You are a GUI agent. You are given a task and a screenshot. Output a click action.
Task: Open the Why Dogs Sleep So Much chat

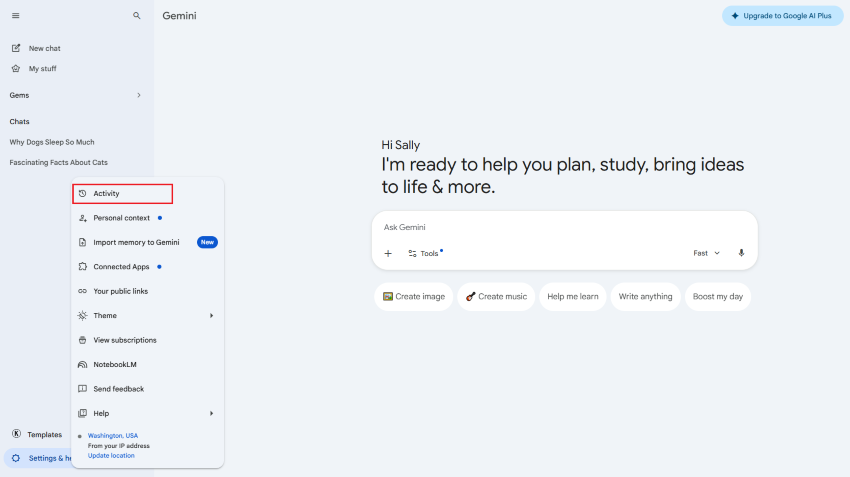52,142
